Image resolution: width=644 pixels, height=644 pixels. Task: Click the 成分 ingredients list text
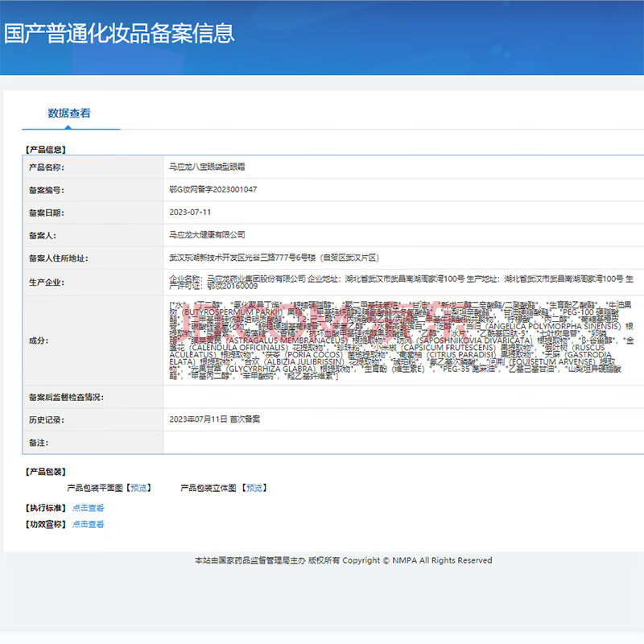click(401, 341)
